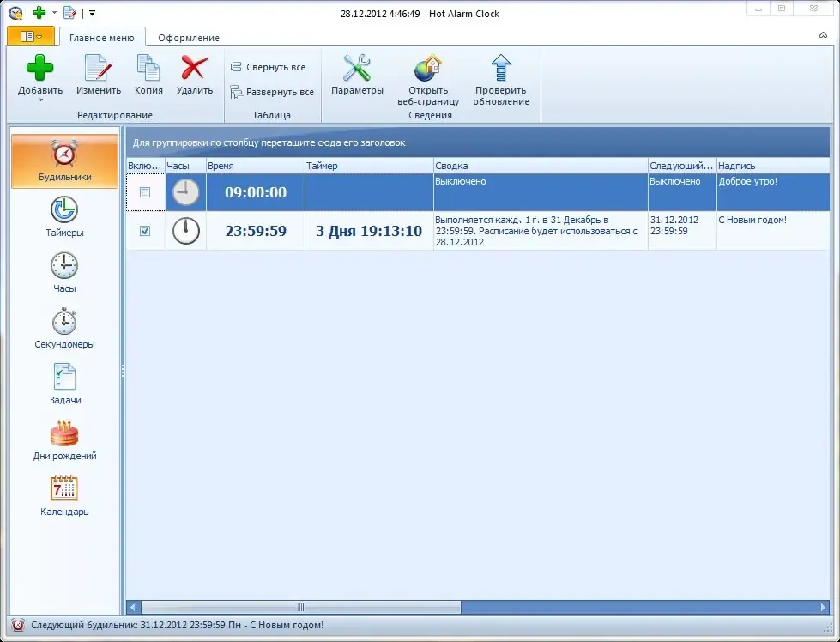The height and width of the screenshot is (642, 840).
Task: Enable the 09:00:00 alarm checkbox
Action: (145, 192)
